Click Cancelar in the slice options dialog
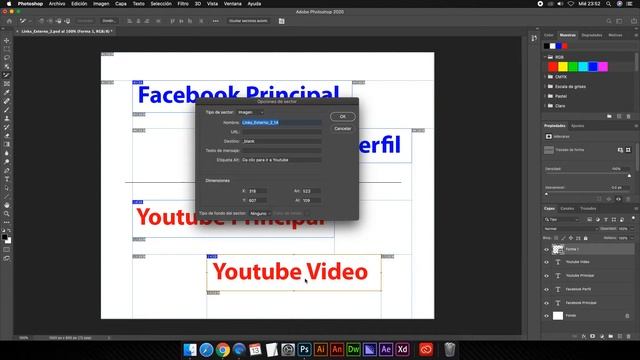Viewport: 640px width, 360px height. pyautogui.click(x=342, y=129)
